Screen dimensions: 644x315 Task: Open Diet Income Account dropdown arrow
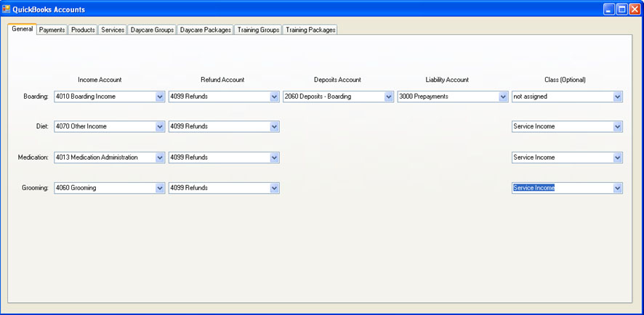click(x=160, y=127)
